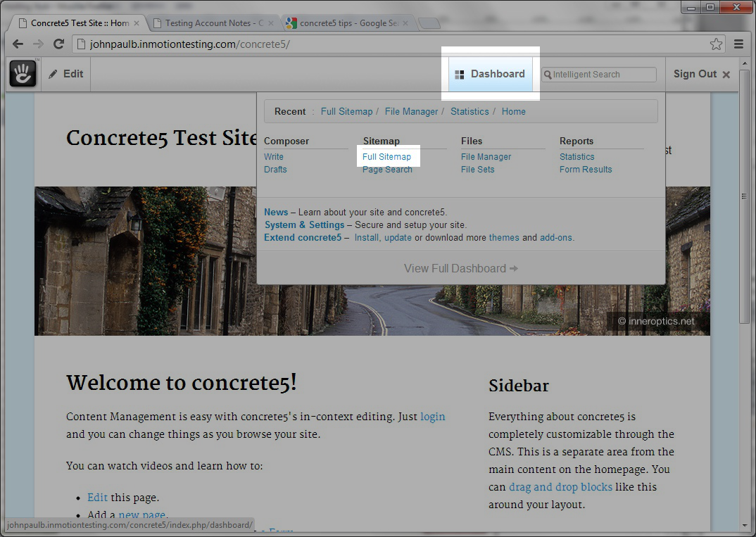Open the new tab button
The width and height of the screenshot is (756, 537).
click(x=429, y=23)
